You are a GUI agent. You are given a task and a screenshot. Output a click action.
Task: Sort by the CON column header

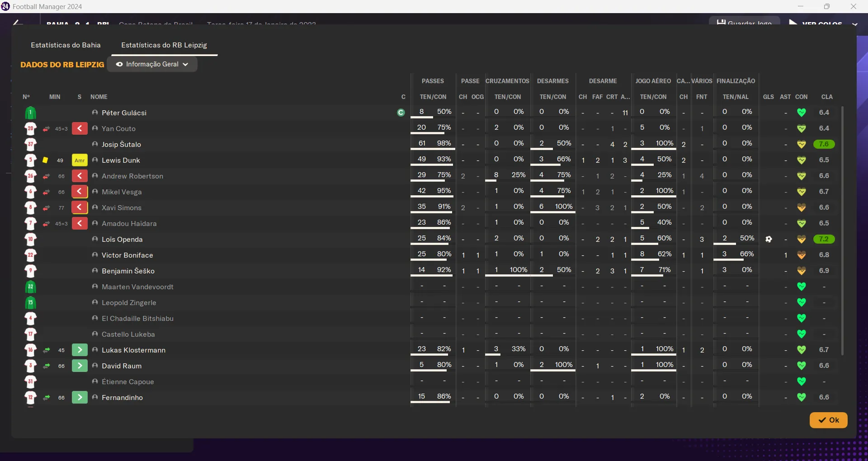tap(801, 97)
